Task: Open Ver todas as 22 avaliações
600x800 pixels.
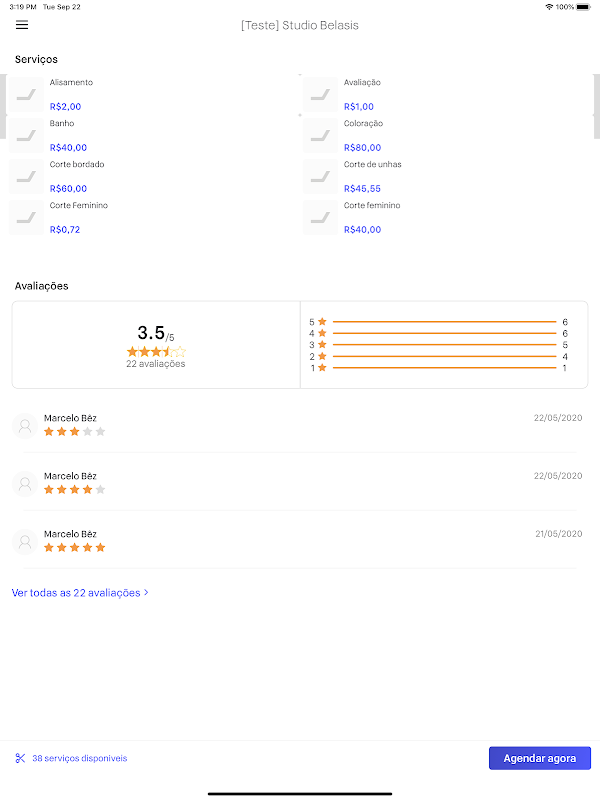Action: [x=76, y=593]
